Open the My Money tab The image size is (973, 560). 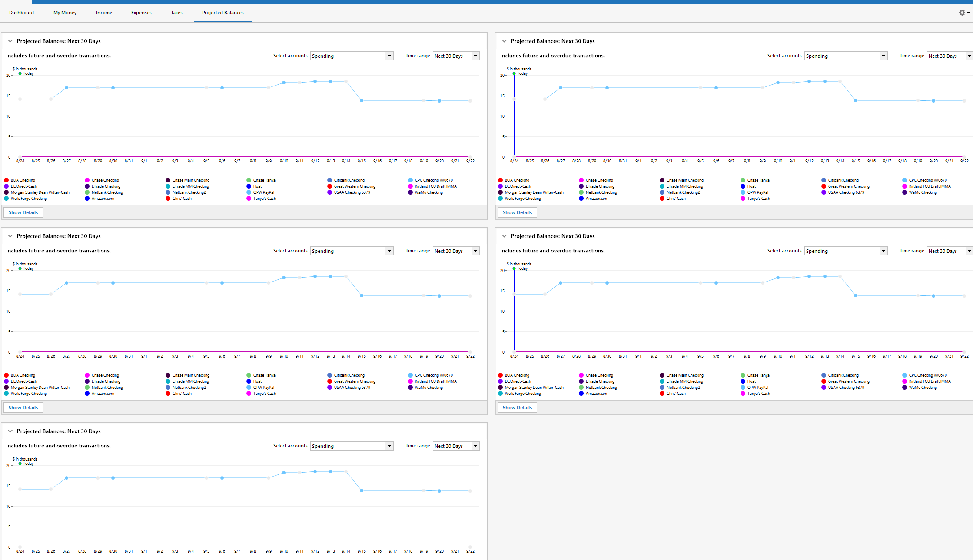tap(65, 13)
